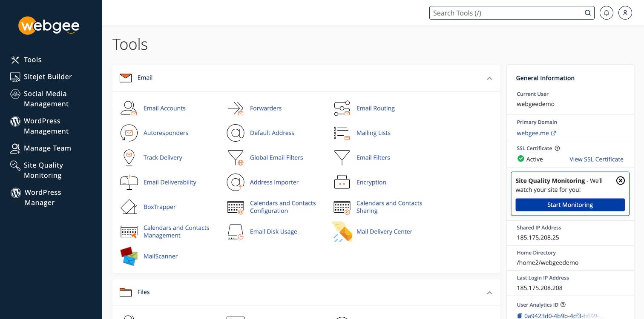Click the Encryption lock icon

[x=342, y=182]
